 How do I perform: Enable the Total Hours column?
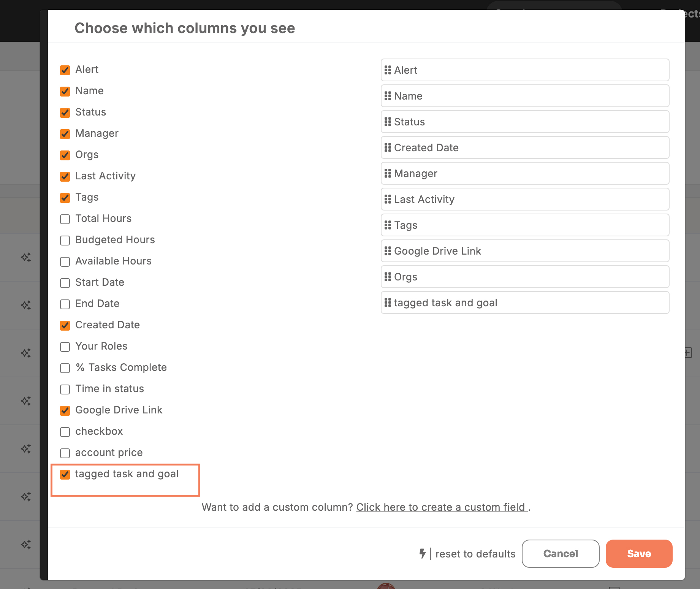click(65, 219)
